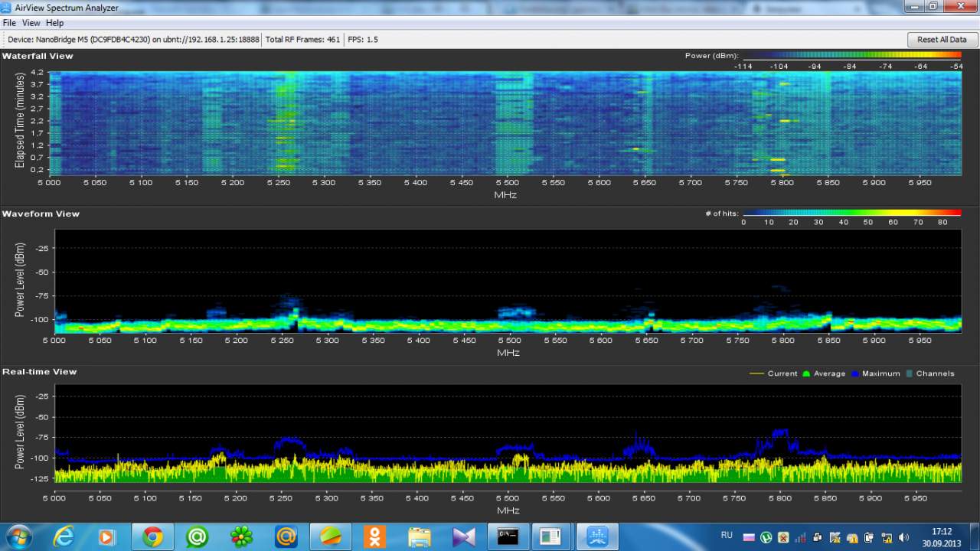Open the uTorrent tray icon
Image resolution: width=980 pixels, height=551 pixels.
coord(766,537)
